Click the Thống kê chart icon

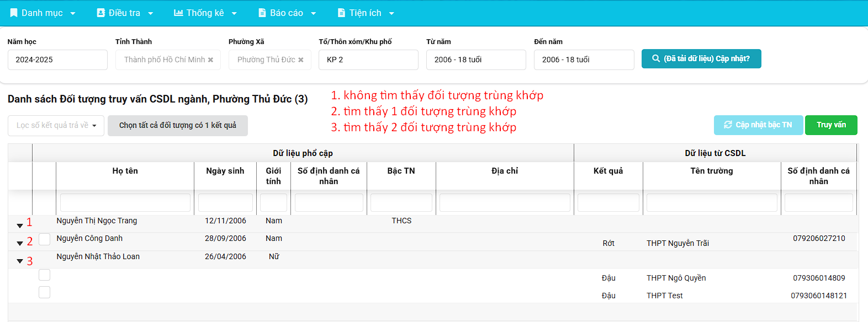(x=178, y=13)
